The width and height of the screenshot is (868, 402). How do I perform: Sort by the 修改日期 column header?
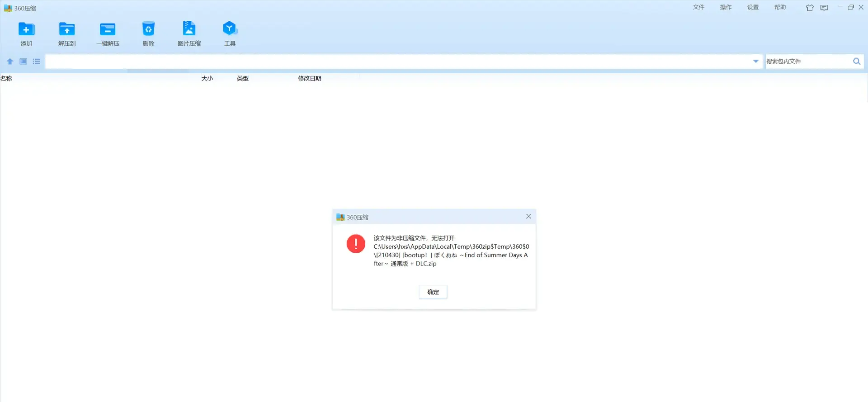pyautogui.click(x=310, y=78)
